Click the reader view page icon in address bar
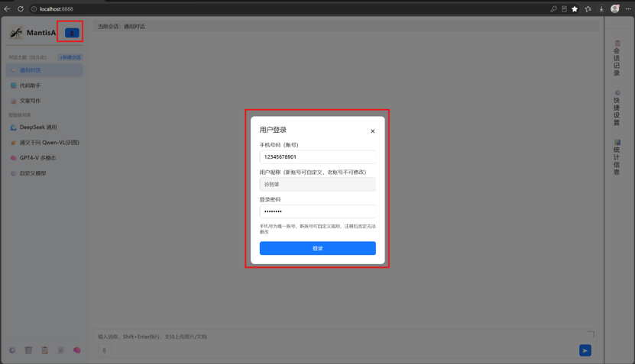 [x=564, y=9]
